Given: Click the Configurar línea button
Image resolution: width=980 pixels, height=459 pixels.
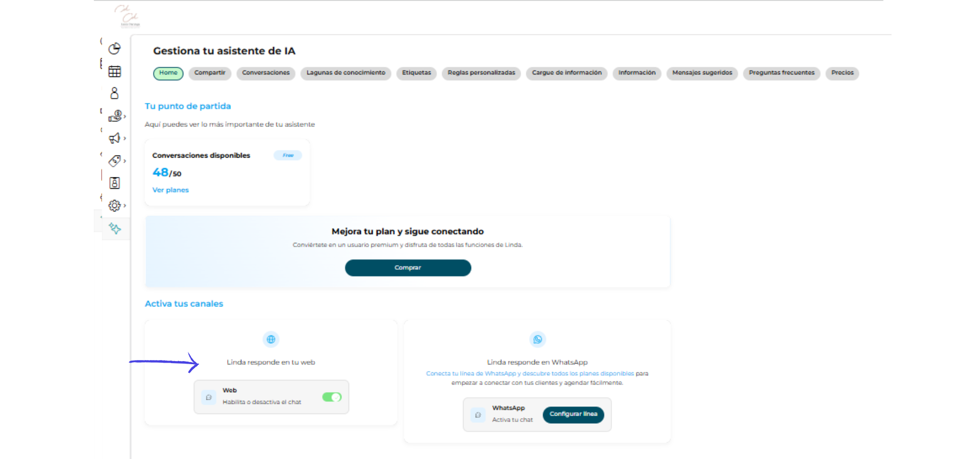Looking at the screenshot, I should click(573, 414).
